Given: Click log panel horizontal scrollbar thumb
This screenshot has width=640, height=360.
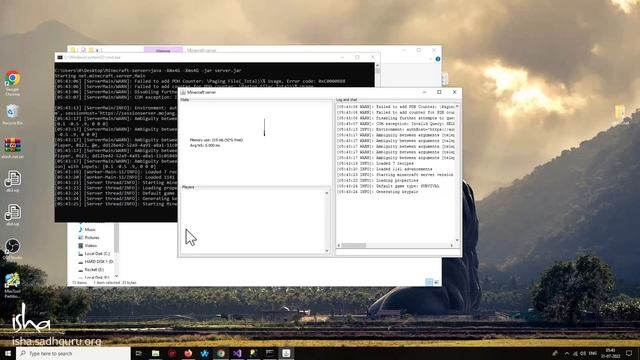Looking at the screenshot, I should 353,245.
